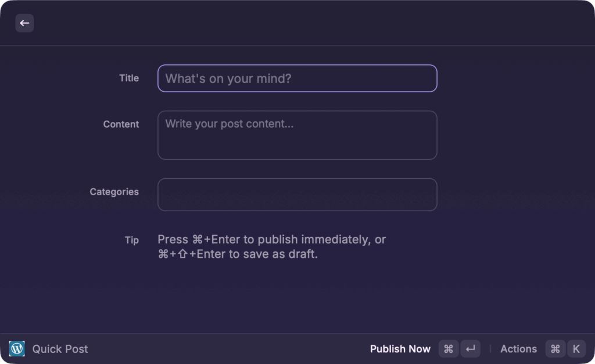The width and height of the screenshot is (595, 364).
Task: Select the Categories field
Action: click(x=297, y=194)
